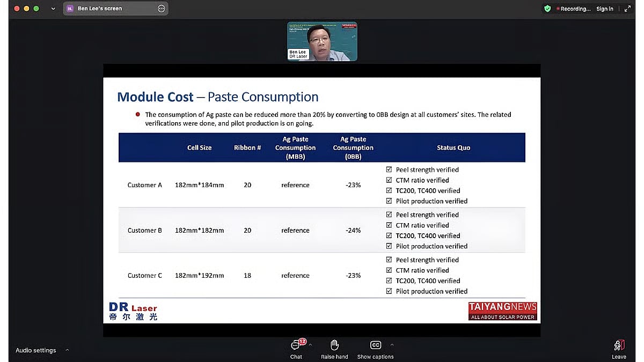
Task: Click the Recording indicator
Action: (x=573, y=9)
